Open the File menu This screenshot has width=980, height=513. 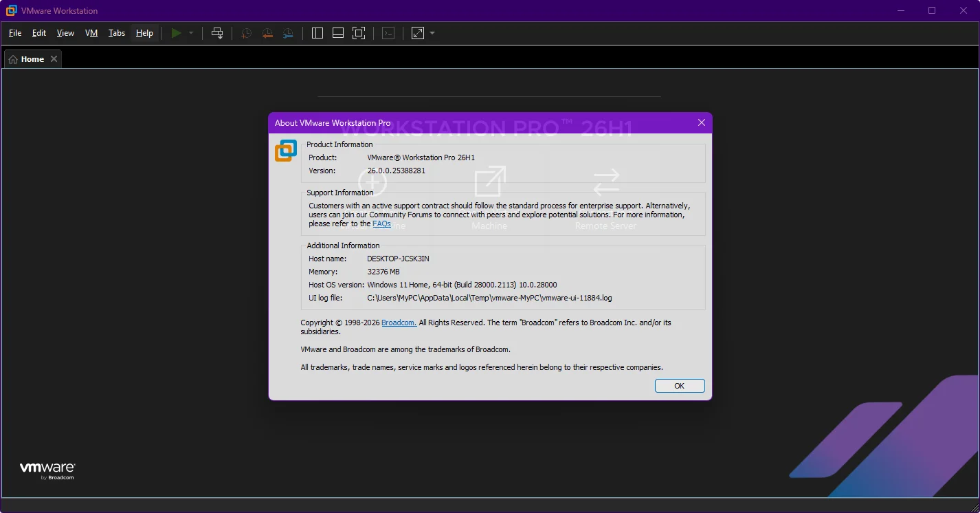tap(15, 33)
